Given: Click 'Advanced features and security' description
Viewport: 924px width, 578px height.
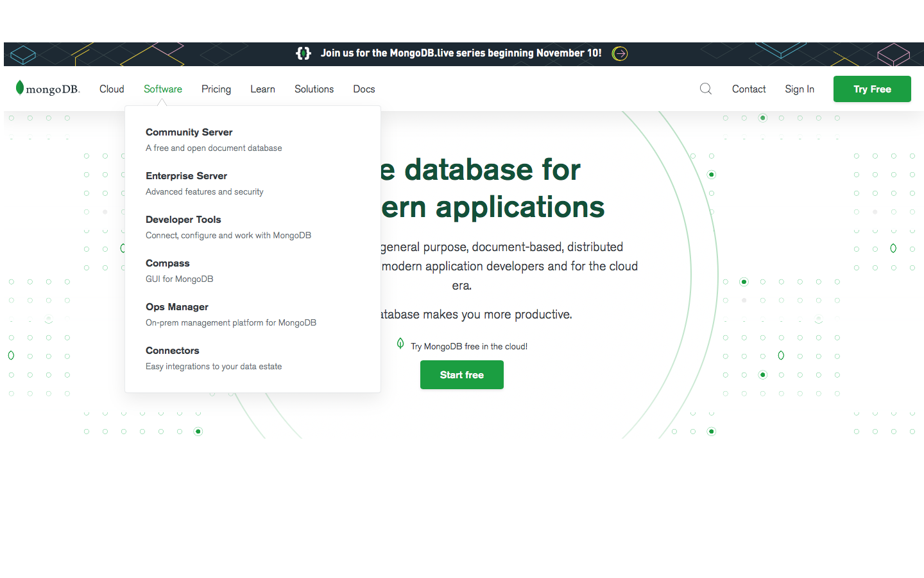Looking at the screenshot, I should [205, 192].
